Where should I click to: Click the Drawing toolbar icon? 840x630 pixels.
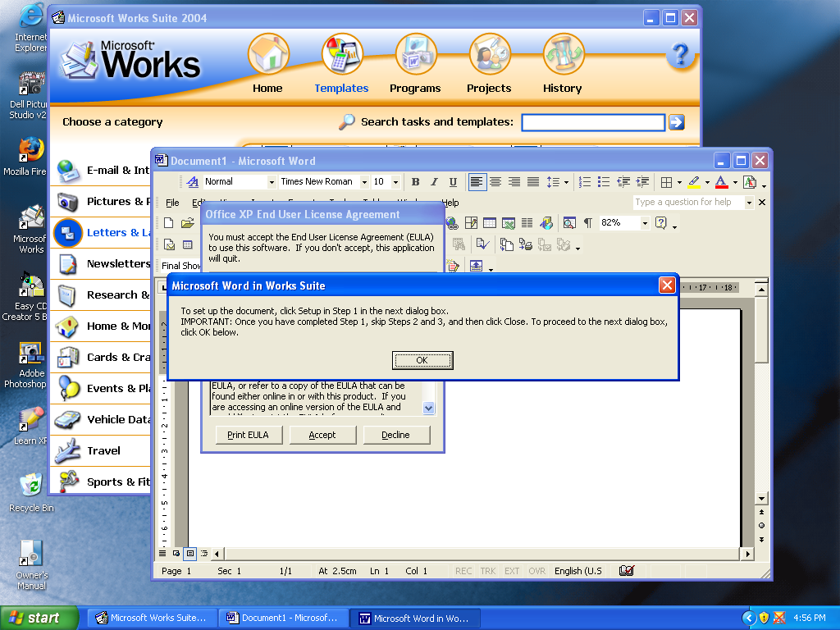coord(546,223)
